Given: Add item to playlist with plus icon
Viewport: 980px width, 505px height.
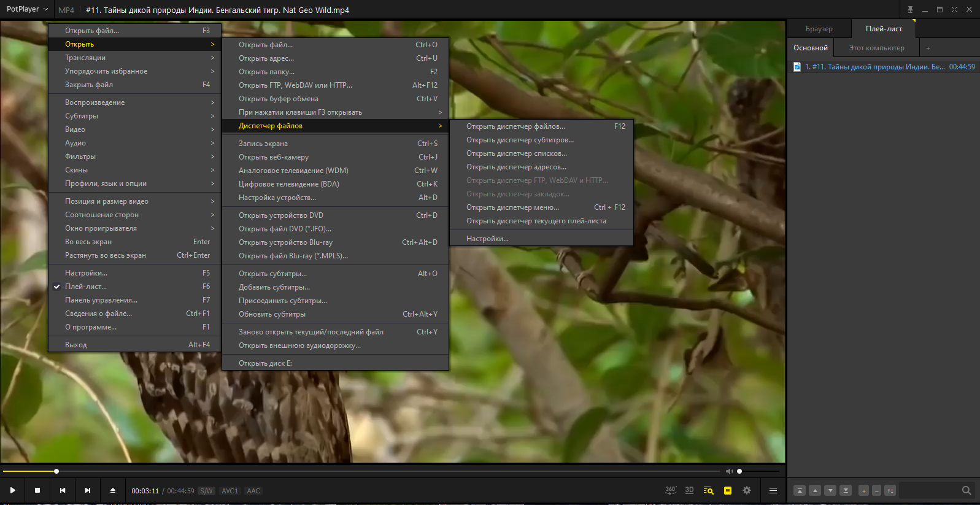Looking at the screenshot, I should 863,490.
